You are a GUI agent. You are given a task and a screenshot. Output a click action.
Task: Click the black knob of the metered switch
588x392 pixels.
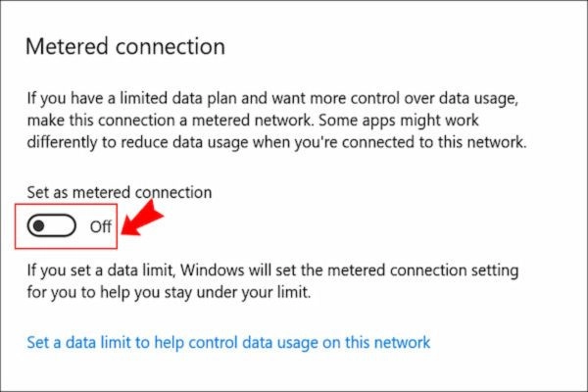(x=38, y=226)
